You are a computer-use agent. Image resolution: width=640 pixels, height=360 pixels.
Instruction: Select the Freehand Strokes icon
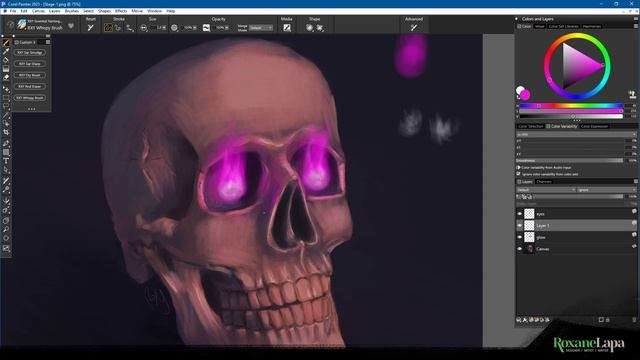pyautogui.click(x=108, y=28)
